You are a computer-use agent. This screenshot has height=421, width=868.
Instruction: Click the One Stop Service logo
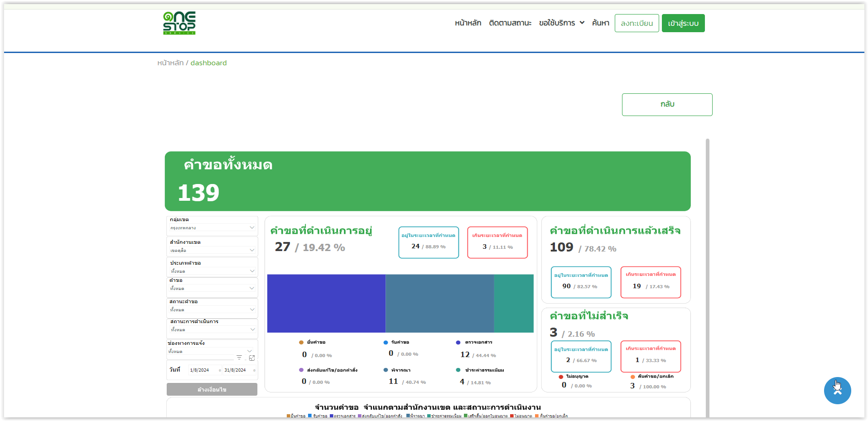pos(179,23)
